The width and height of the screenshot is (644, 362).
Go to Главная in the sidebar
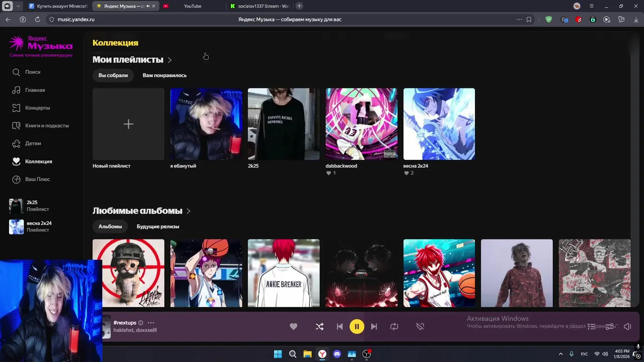[28, 90]
